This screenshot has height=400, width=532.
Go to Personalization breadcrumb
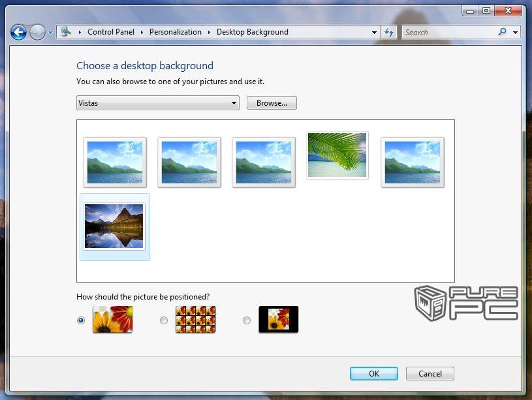[x=175, y=32]
